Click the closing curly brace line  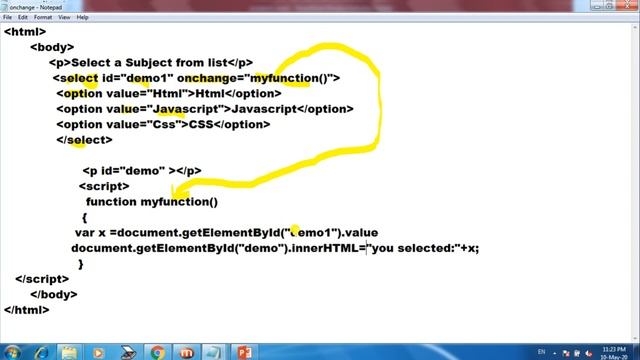point(80,264)
